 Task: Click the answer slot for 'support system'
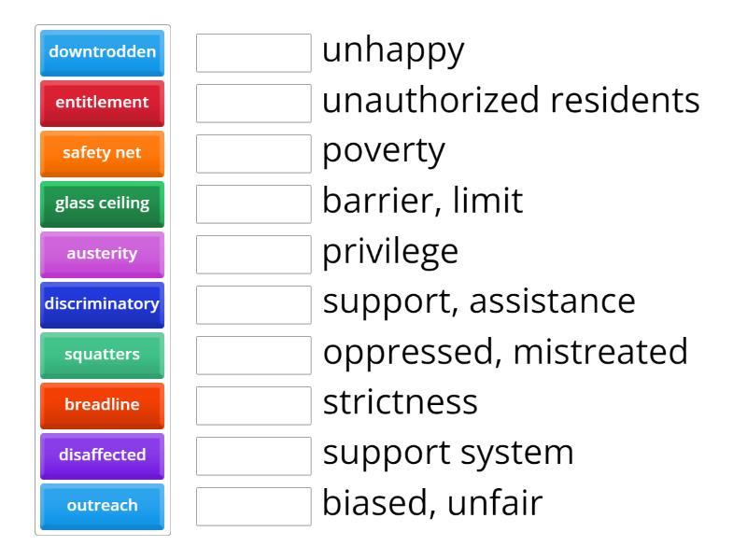point(253,456)
